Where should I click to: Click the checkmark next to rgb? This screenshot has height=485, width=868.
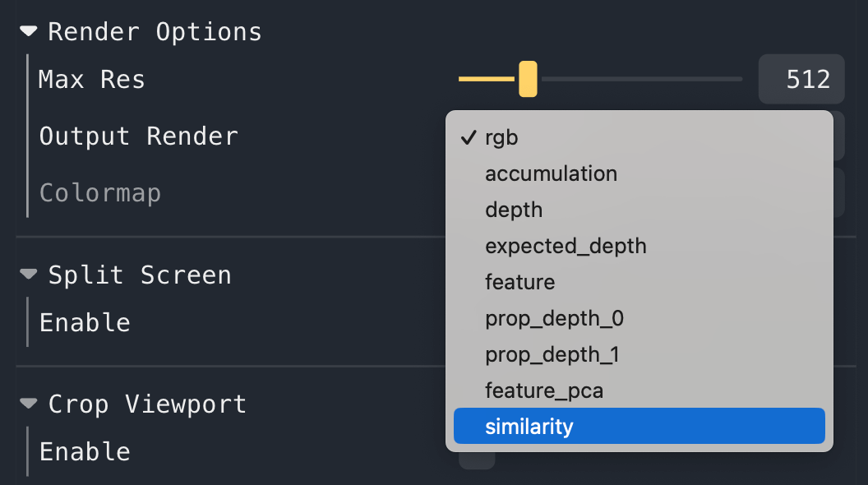[x=469, y=138]
